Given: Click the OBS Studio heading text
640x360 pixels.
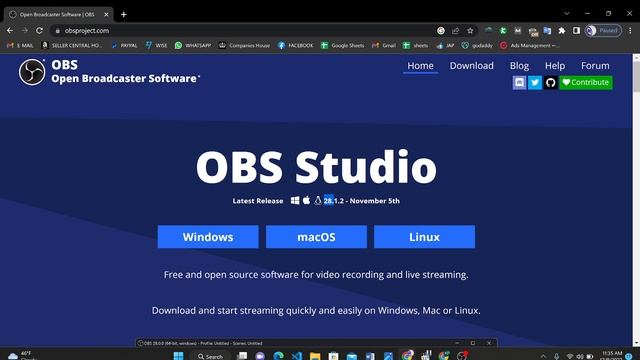Looking at the screenshot, I should pyautogui.click(x=316, y=167).
